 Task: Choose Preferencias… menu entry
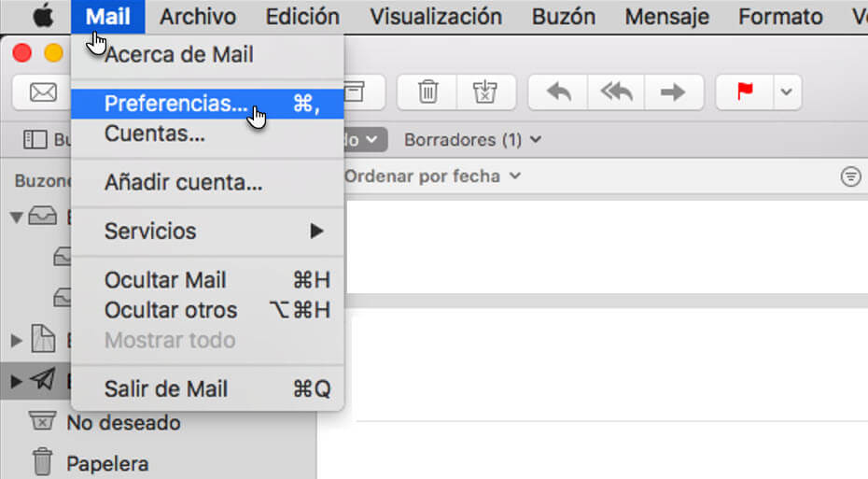point(207,104)
